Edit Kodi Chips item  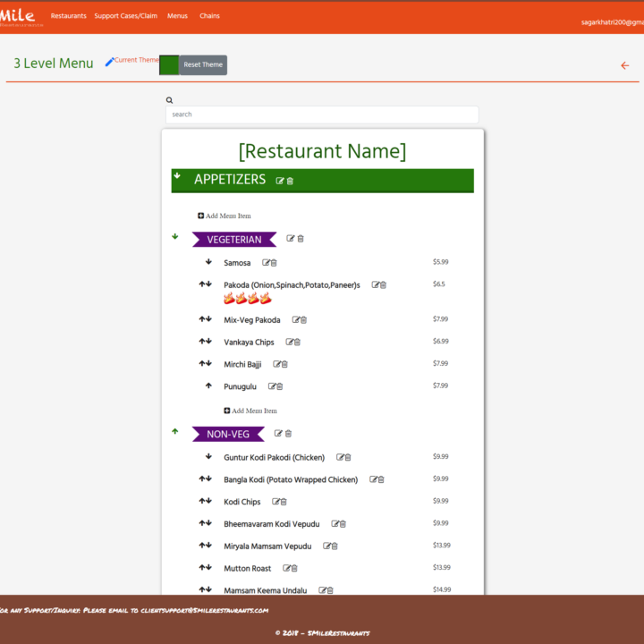(275, 502)
